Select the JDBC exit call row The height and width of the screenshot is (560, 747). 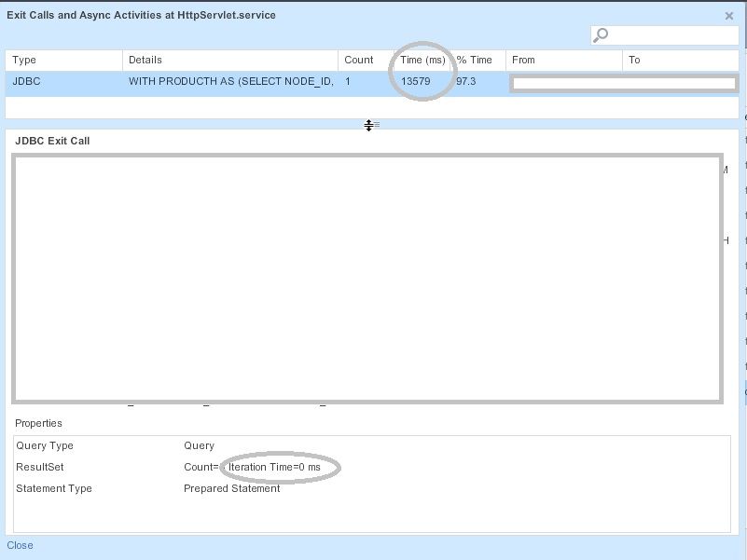click(63, 82)
